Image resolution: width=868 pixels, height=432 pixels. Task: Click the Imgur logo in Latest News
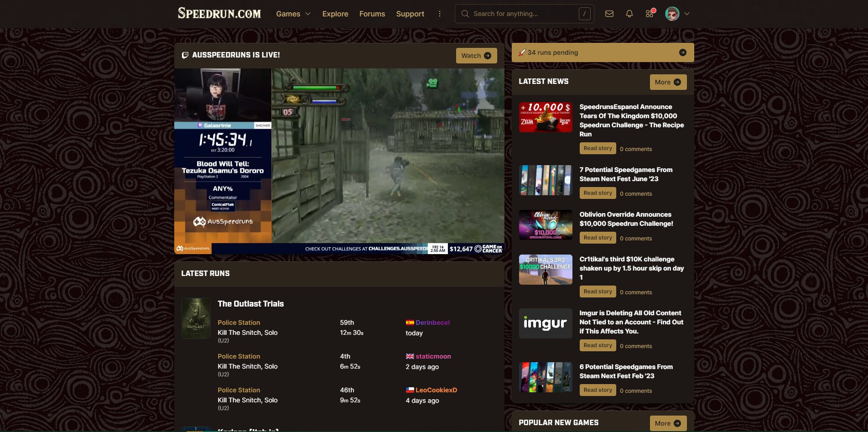pos(546,323)
